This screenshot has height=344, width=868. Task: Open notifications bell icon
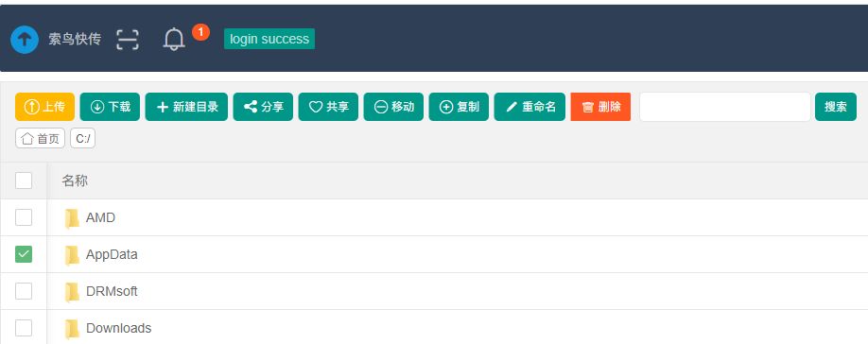pyautogui.click(x=174, y=40)
